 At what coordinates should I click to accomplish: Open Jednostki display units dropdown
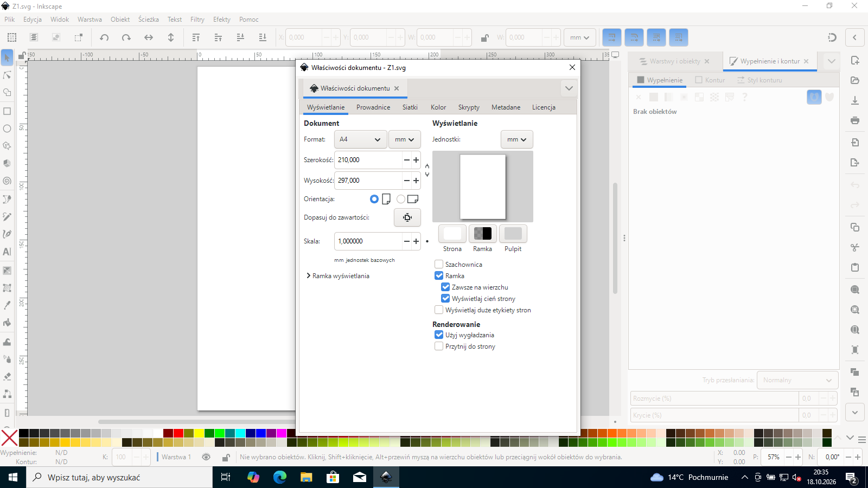click(517, 139)
